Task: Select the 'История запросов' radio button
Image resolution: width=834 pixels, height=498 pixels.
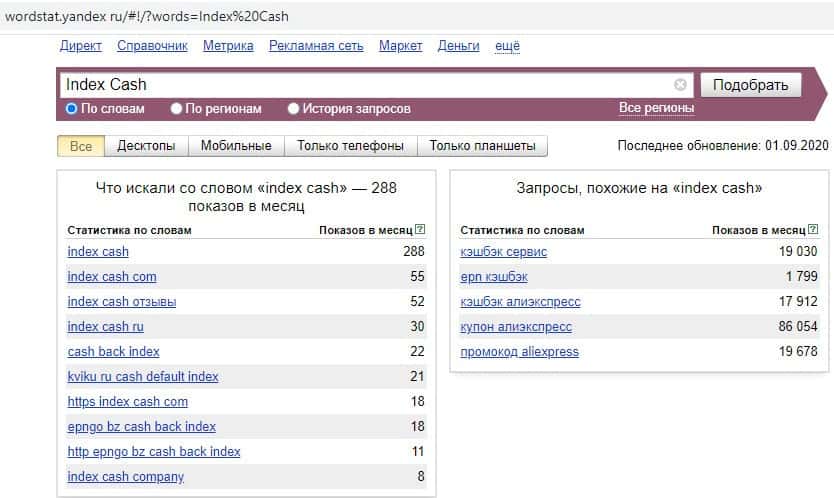Action: 293,109
